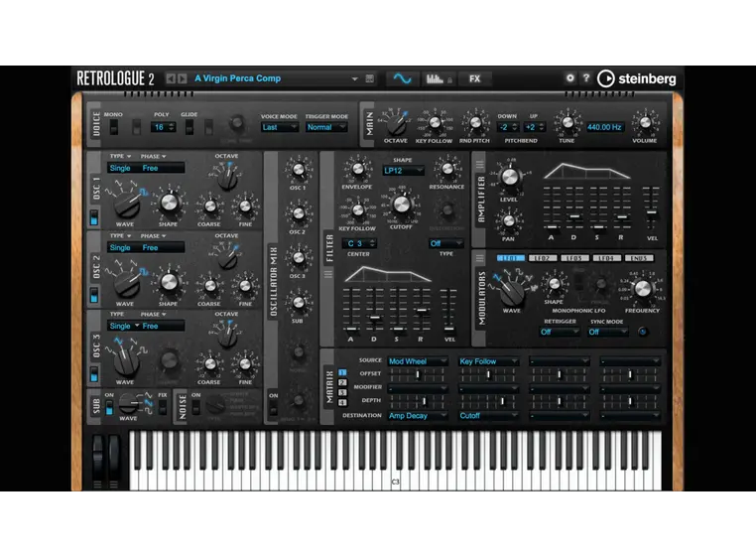Click the Amplifier Pan knob
The width and height of the screenshot is (756, 558).
click(x=509, y=221)
